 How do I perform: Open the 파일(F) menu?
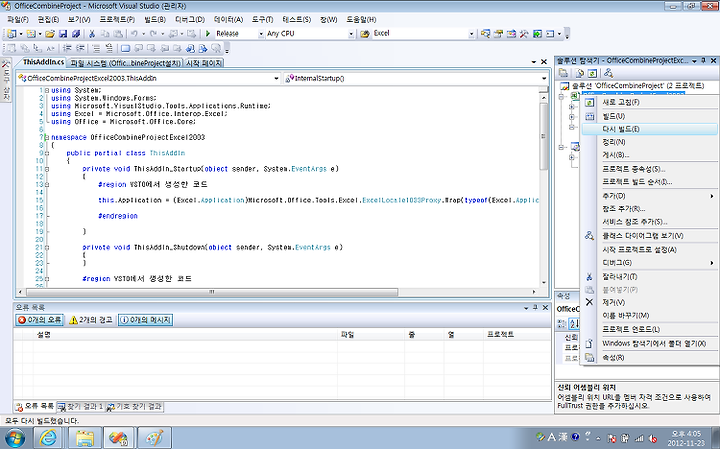pyautogui.click(x=18, y=20)
